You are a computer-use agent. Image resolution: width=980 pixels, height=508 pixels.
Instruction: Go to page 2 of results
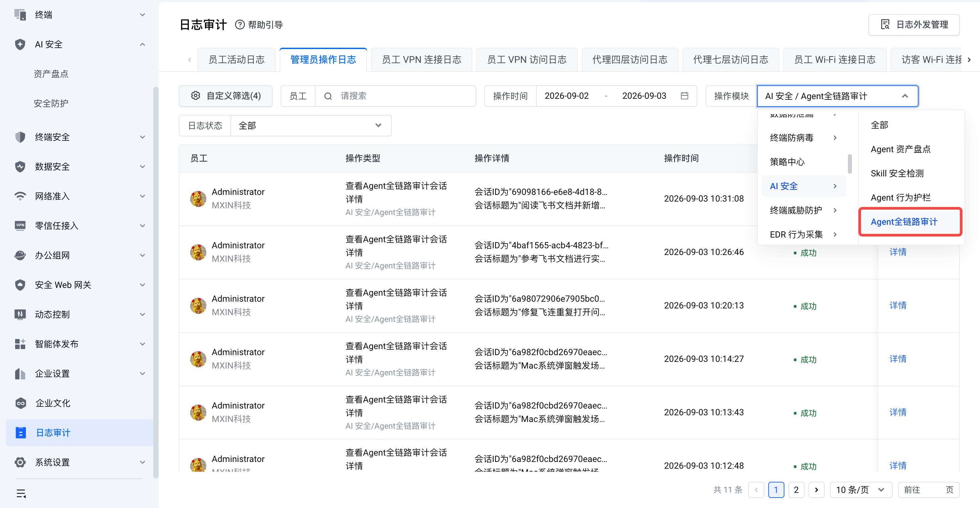(796, 490)
